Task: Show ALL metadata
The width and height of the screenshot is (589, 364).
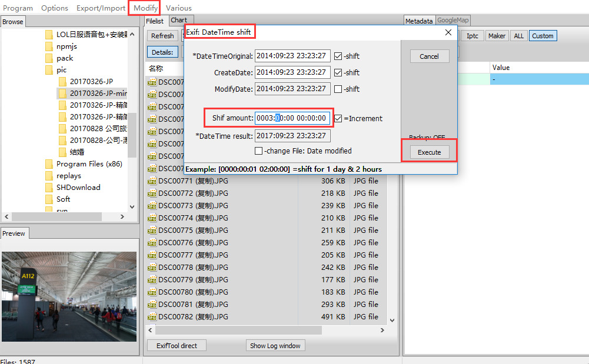Action: pyautogui.click(x=519, y=36)
